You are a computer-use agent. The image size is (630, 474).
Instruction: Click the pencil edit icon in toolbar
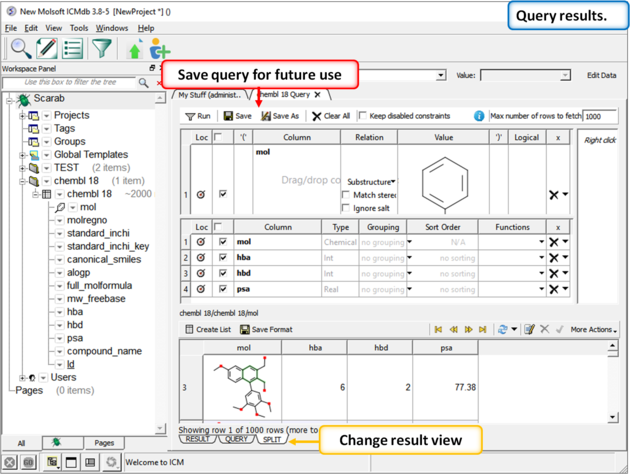point(46,49)
